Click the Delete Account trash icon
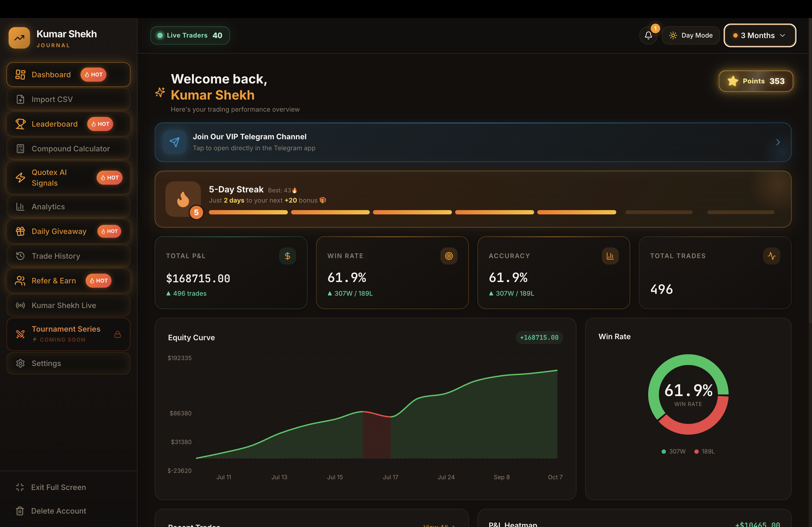Image resolution: width=812 pixels, height=527 pixels. (20, 511)
